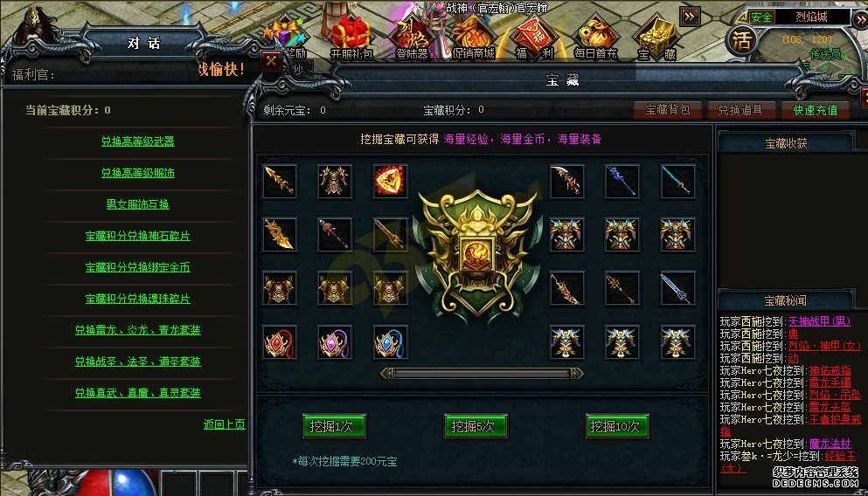Expand the top icon bar arrow
The height and width of the screenshot is (496, 868).
(690, 17)
